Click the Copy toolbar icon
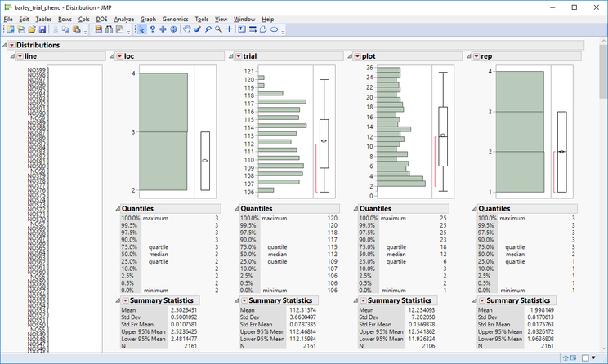Image resolution: width=608 pixels, height=364 pixels. pyautogui.click(x=65, y=29)
